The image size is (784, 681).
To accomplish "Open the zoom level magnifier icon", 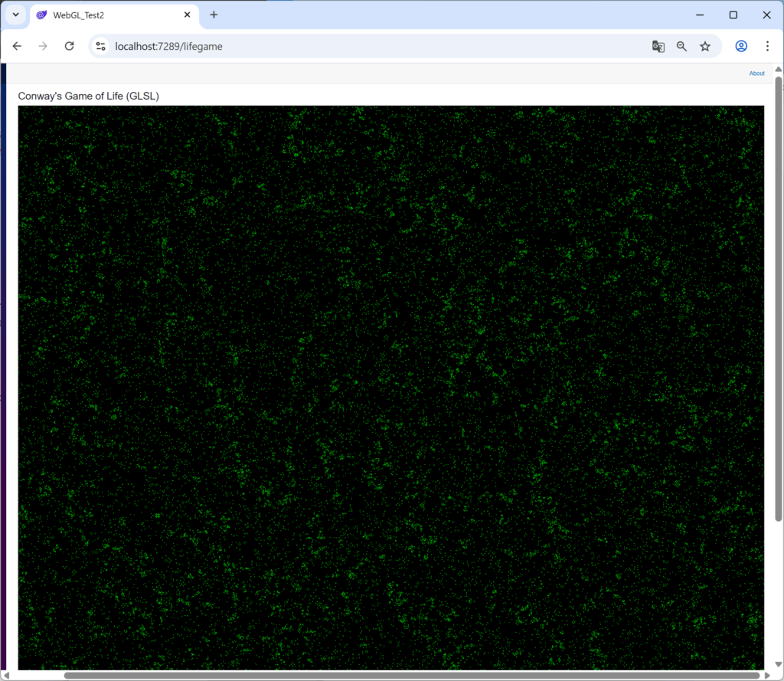I will coord(681,46).
